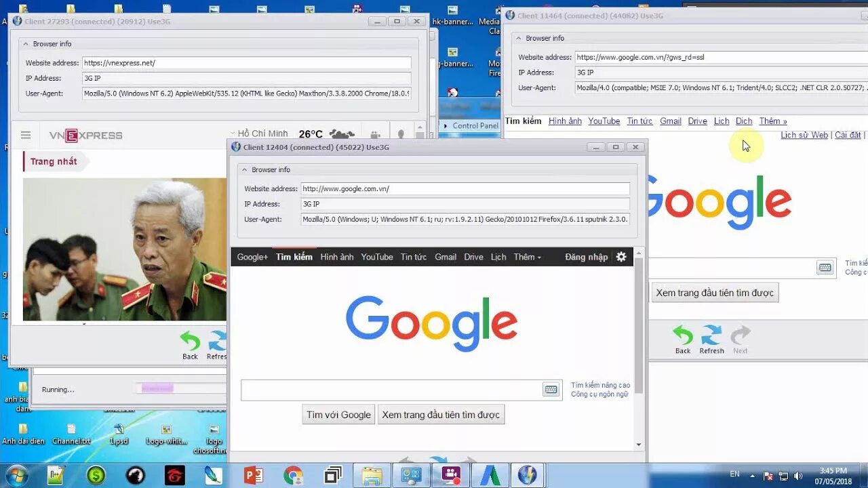Viewport: 868px width, 488px height.
Task: Expand 'Thêm »' in Client 11464 Google page
Action: click(x=773, y=121)
